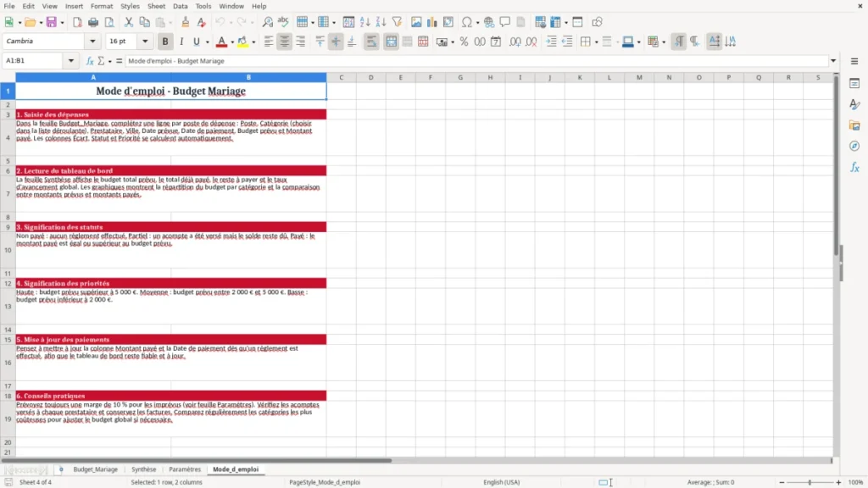Viewport: 868px width, 488px height.
Task: Open the sidebar settings hamburger menu
Action: tap(854, 61)
